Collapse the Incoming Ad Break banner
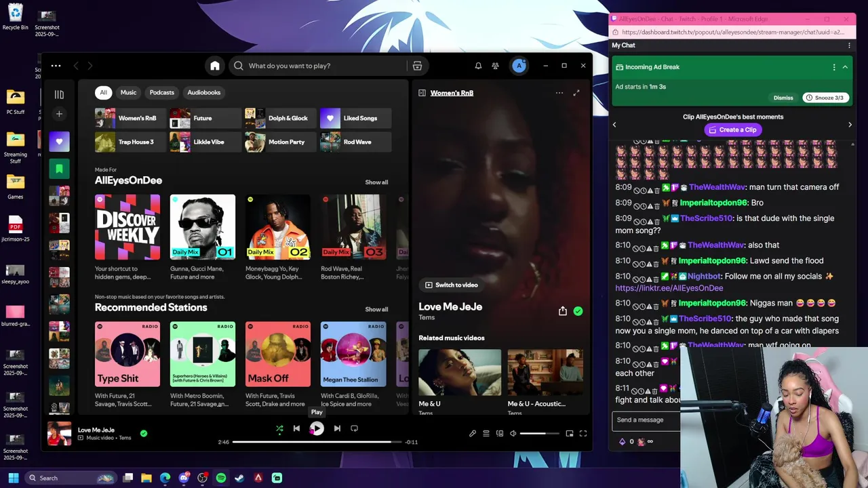 [845, 67]
